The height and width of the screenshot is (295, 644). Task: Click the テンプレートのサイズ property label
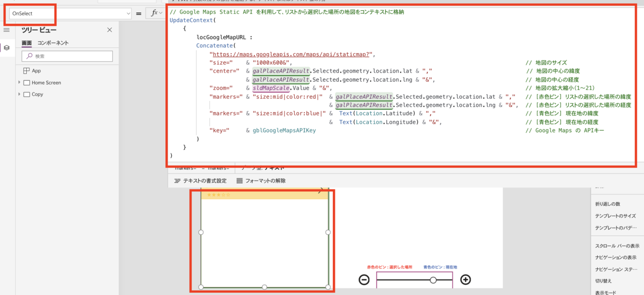[x=614, y=216]
